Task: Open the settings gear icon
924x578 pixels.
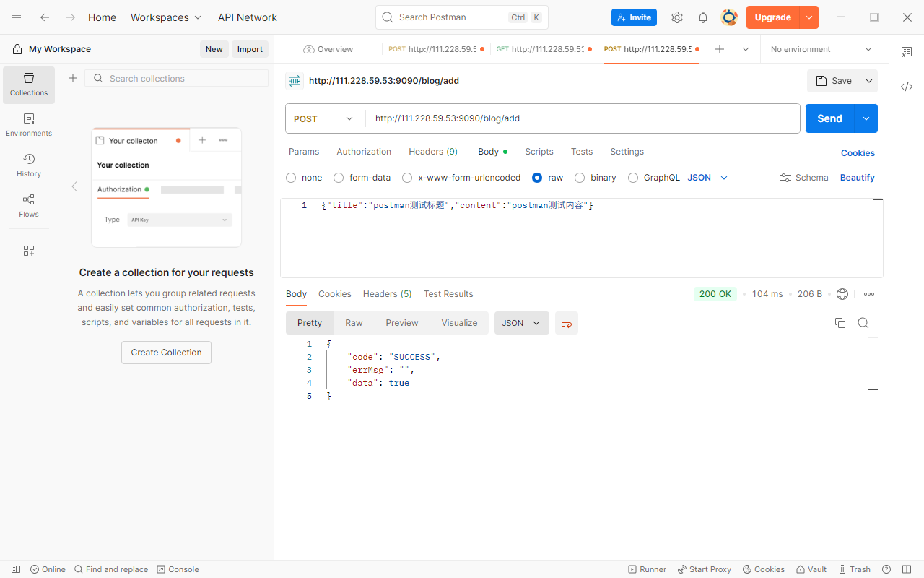Action: (677, 17)
